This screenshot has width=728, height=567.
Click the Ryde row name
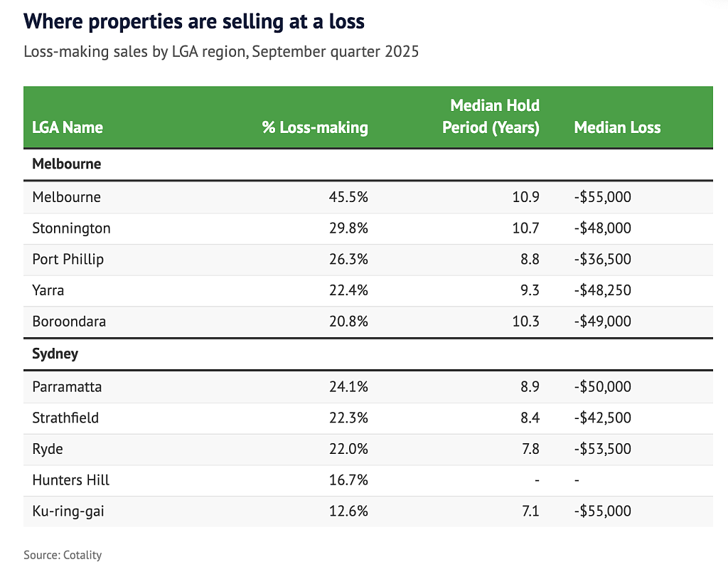[48, 449]
